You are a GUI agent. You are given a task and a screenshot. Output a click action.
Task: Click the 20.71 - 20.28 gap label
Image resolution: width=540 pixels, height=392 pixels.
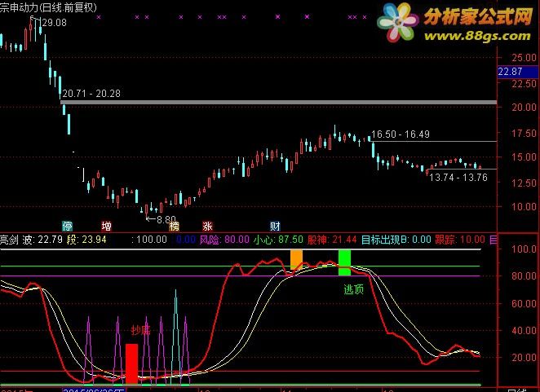pos(91,93)
